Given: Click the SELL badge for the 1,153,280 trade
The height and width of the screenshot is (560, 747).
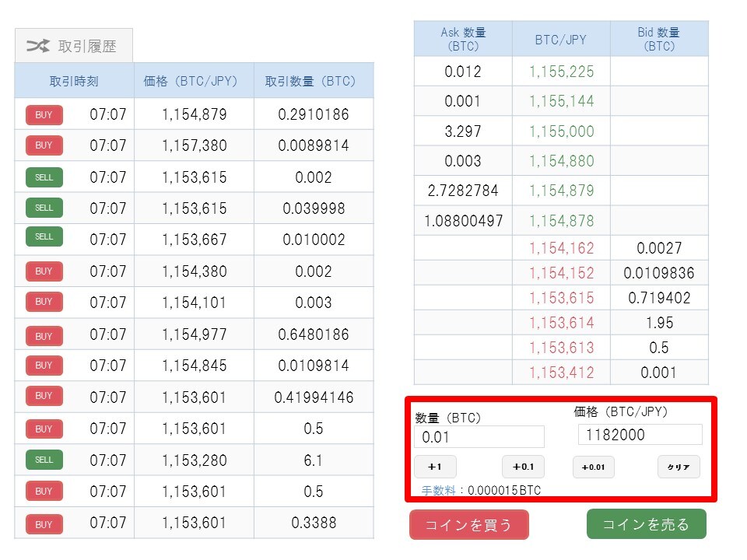Looking at the screenshot, I should click(44, 460).
